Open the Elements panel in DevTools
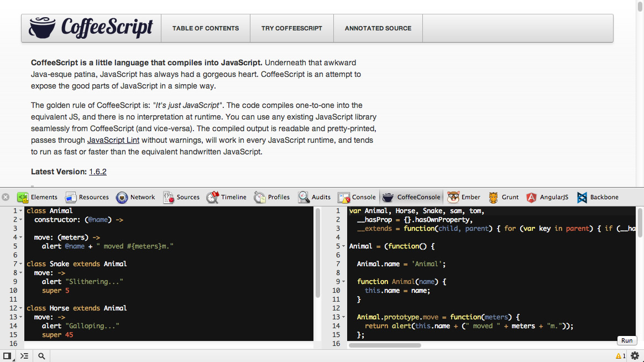The width and height of the screenshot is (644, 362). [x=38, y=197]
